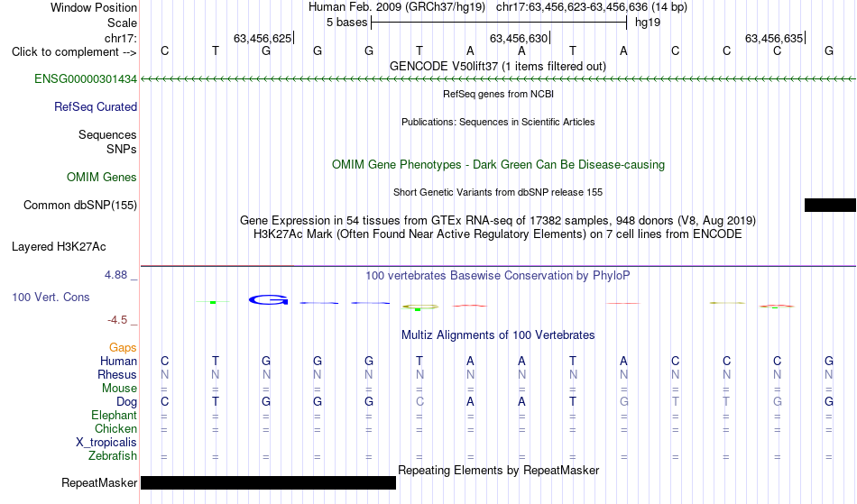857x504 pixels.
Task: Click the 63,456,625 coordinate tick label
Action: (263, 38)
